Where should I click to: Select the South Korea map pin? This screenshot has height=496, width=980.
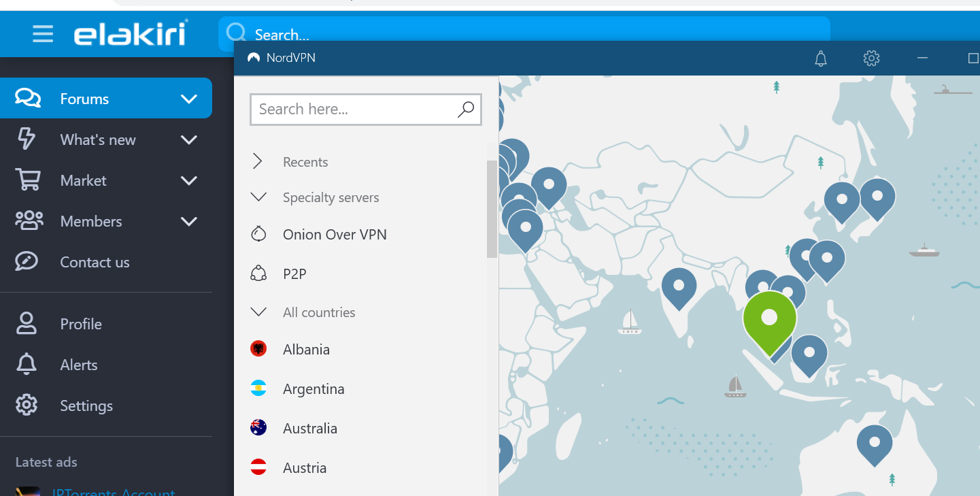pyautogui.click(x=842, y=201)
